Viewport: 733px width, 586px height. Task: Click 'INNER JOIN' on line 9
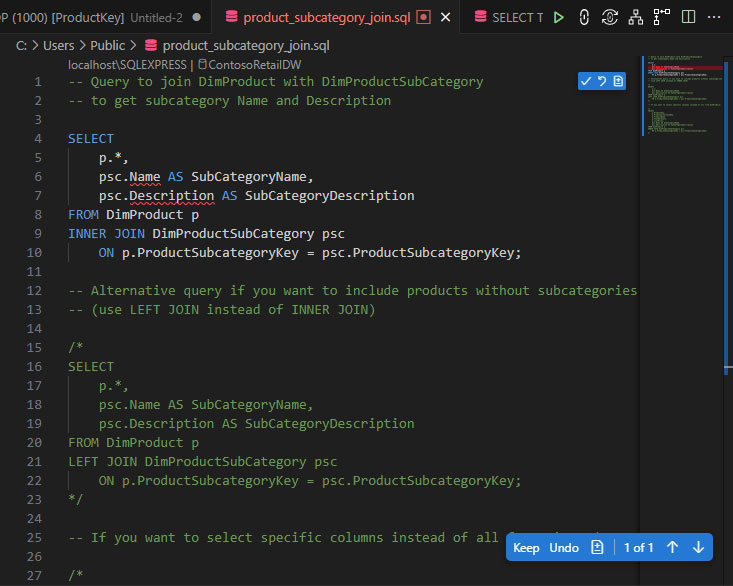(x=107, y=234)
